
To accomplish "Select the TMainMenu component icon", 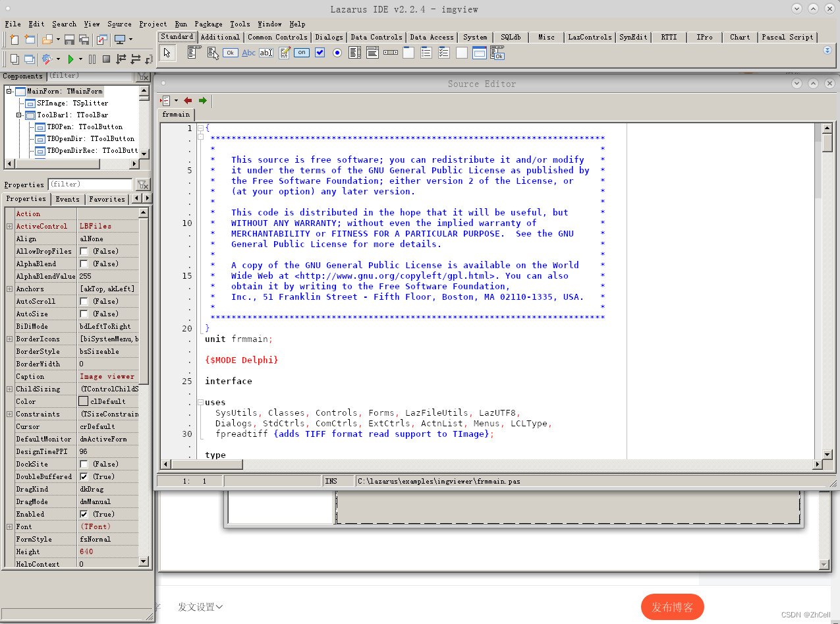I will (x=194, y=53).
